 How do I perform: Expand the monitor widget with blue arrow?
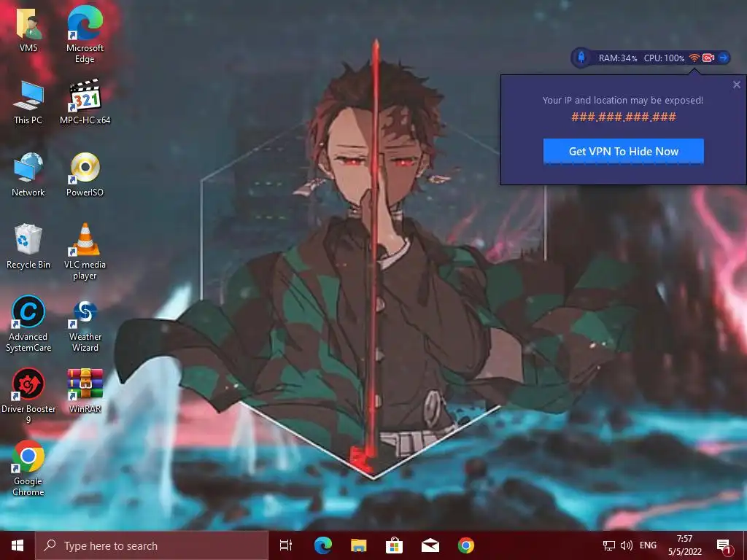pyautogui.click(x=723, y=58)
